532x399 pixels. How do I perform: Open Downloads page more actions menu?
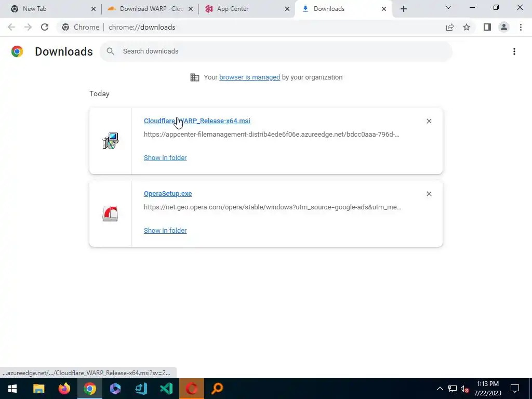(514, 51)
